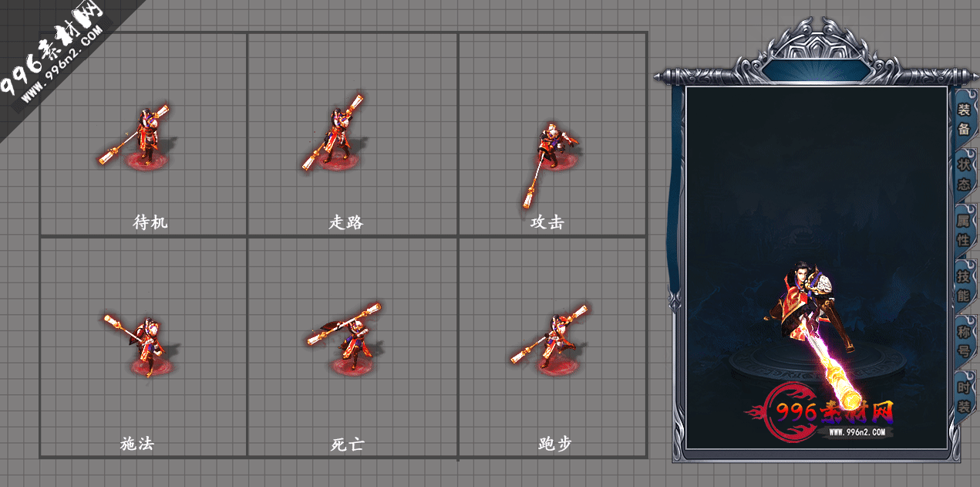Select the 攻击 attack character sprite
This screenshot has width=980, height=487.
[549, 165]
